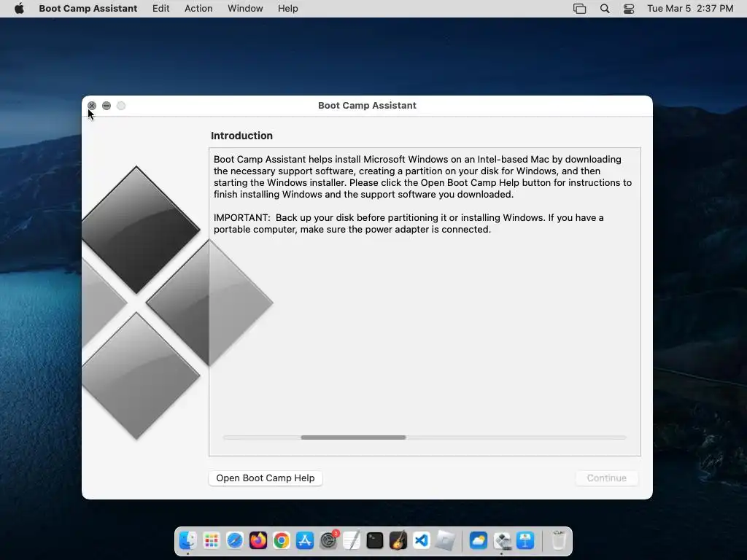
Task: Open the Boot Camp Assistant app menu
Action: (88, 8)
